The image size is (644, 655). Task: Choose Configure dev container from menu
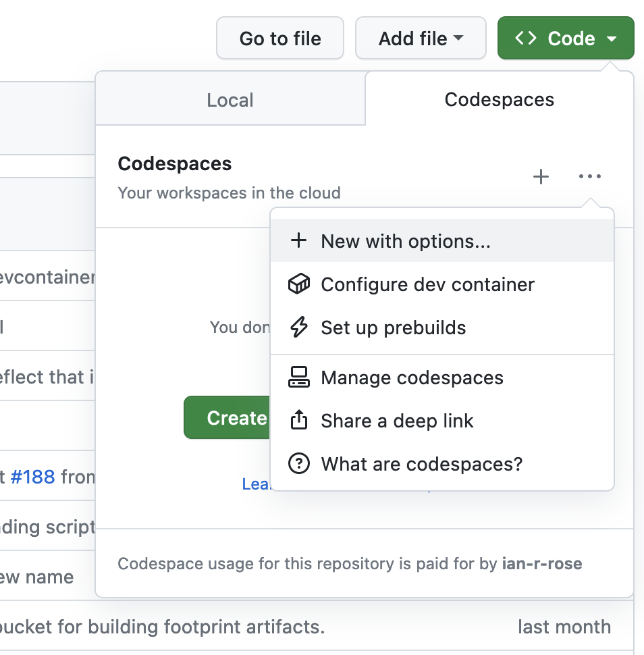442,284
